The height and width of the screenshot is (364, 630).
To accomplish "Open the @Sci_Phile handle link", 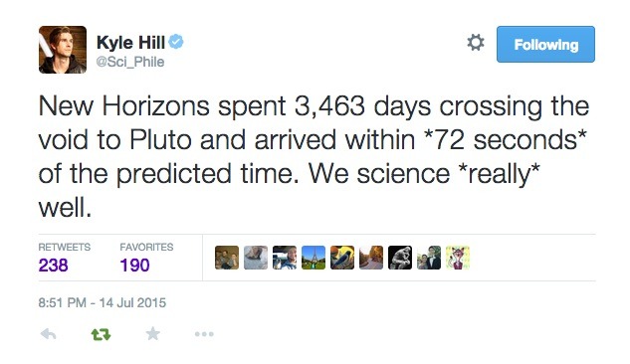I will tap(130, 62).
